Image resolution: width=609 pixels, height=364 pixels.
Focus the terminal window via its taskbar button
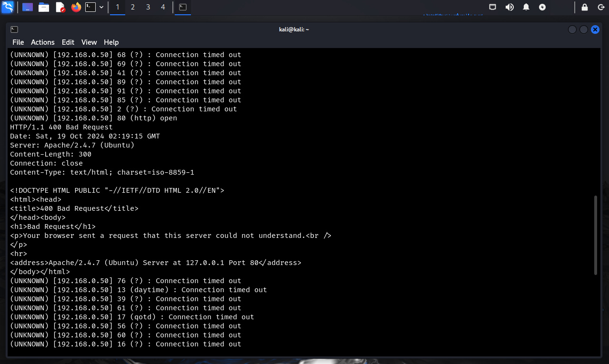[183, 8]
